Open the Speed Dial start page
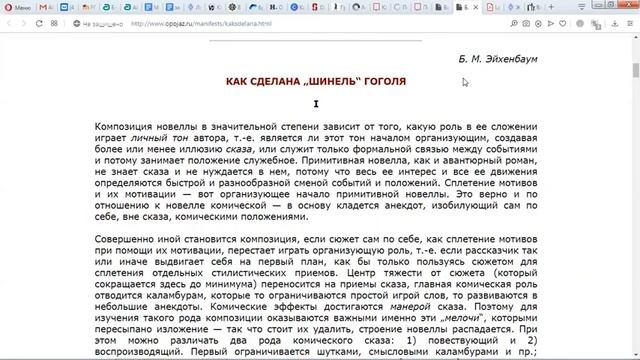Image resolution: width=640 pixels, height=360 pixels. (x=54, y=24)
